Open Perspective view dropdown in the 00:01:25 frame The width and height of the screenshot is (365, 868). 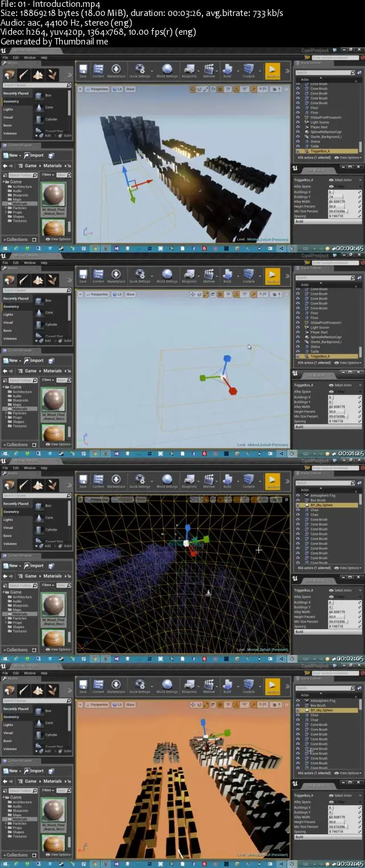click(97, 294)
